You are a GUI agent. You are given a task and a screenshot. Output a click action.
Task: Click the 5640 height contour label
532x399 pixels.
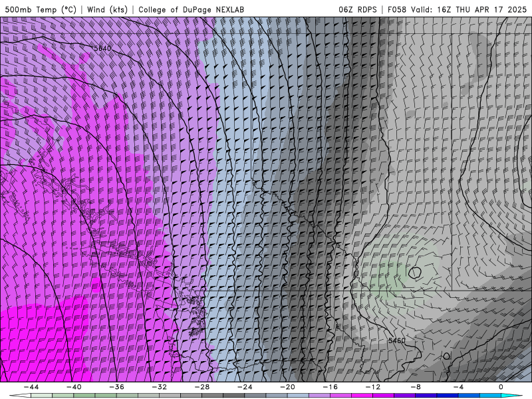click(x=102, y=49)
